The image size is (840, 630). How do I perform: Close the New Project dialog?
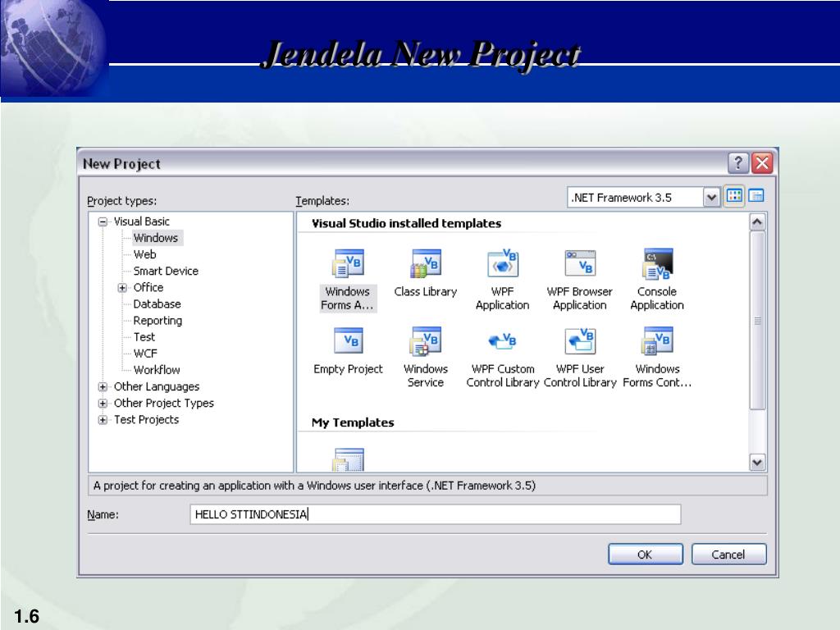[762, 163]
